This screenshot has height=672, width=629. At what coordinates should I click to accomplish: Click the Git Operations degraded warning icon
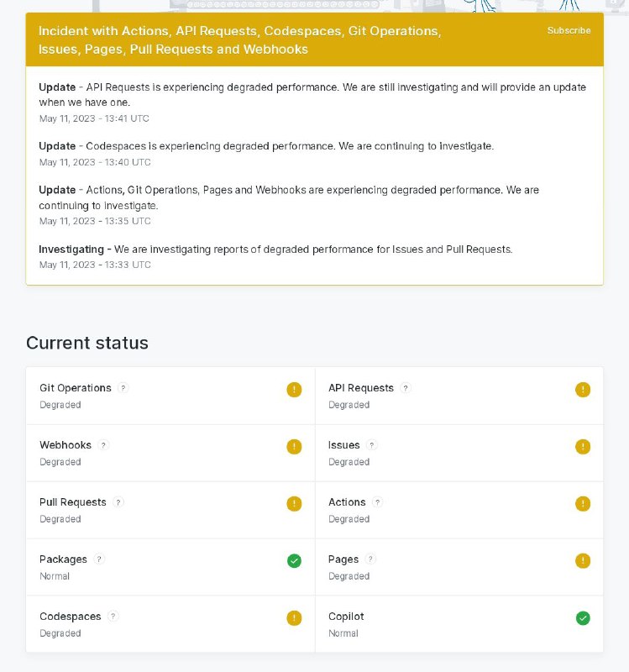295,390
